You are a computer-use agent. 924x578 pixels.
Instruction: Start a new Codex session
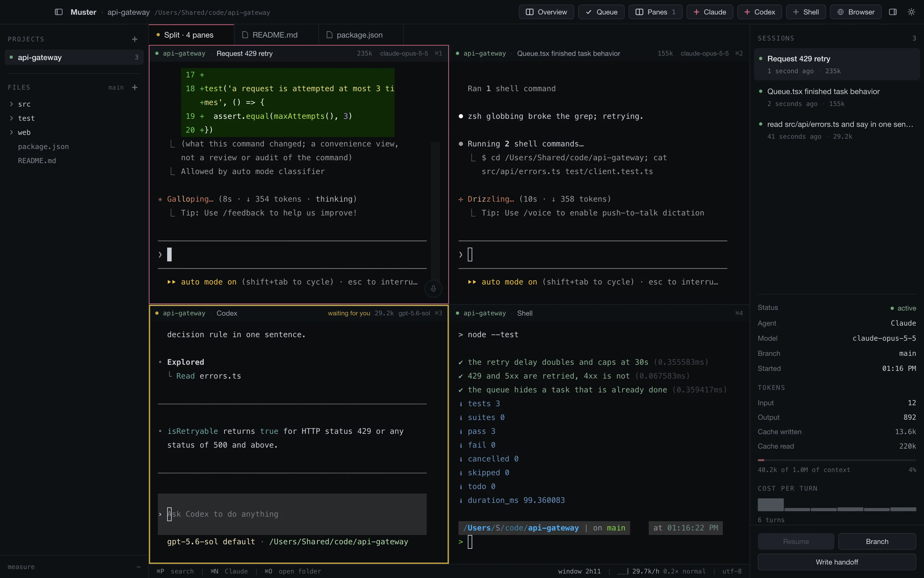click(759, 12)
